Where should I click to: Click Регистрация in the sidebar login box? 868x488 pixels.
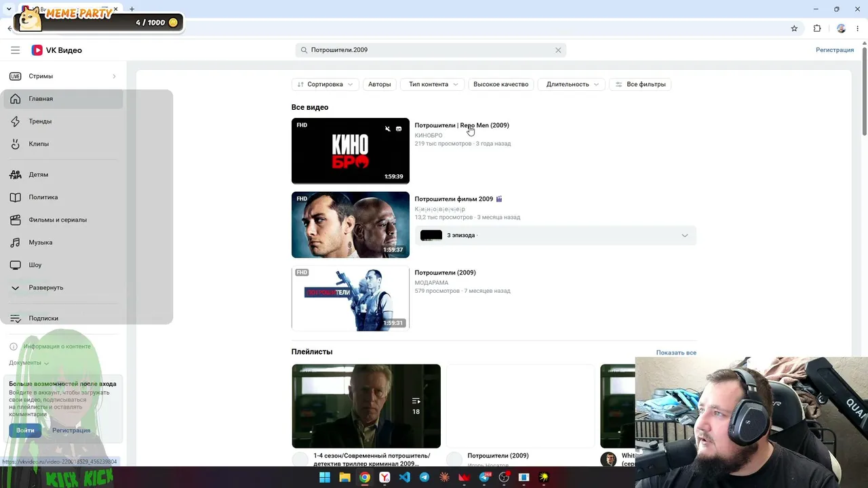71,430
